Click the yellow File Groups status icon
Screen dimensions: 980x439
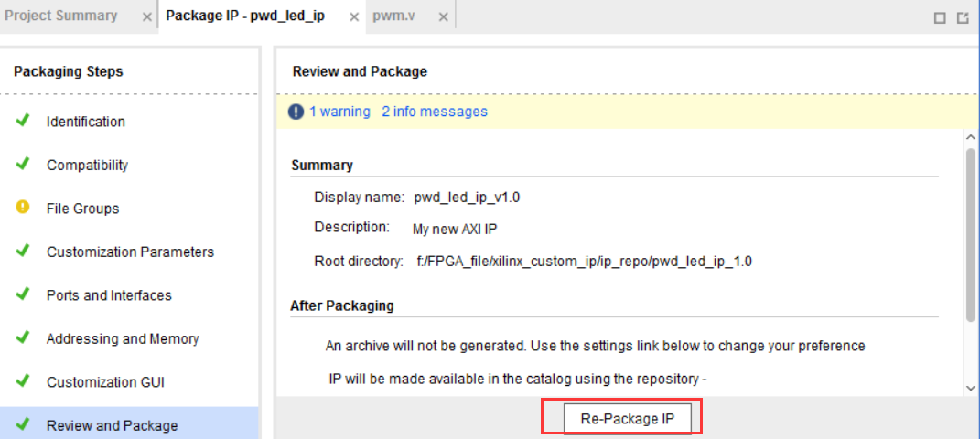click(23, 208)
